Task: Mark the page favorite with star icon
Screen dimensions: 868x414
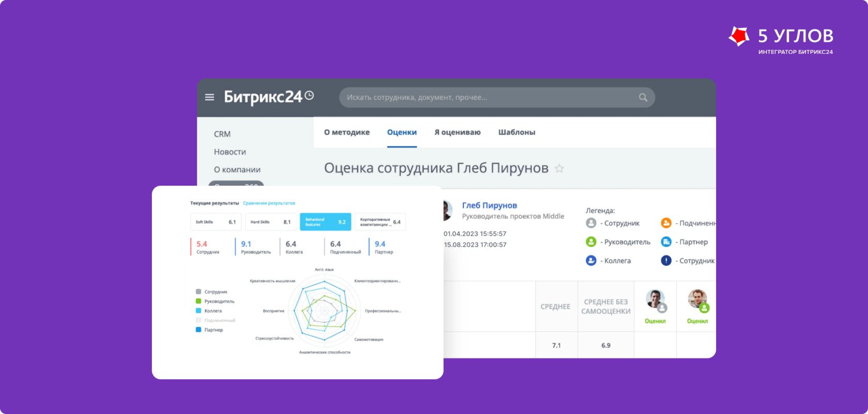Action: pos(559,168)
